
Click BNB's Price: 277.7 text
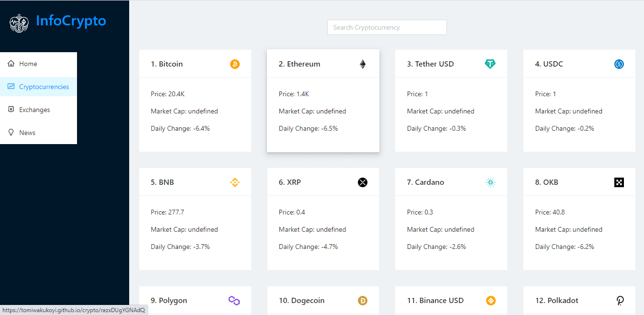(167, 212)
